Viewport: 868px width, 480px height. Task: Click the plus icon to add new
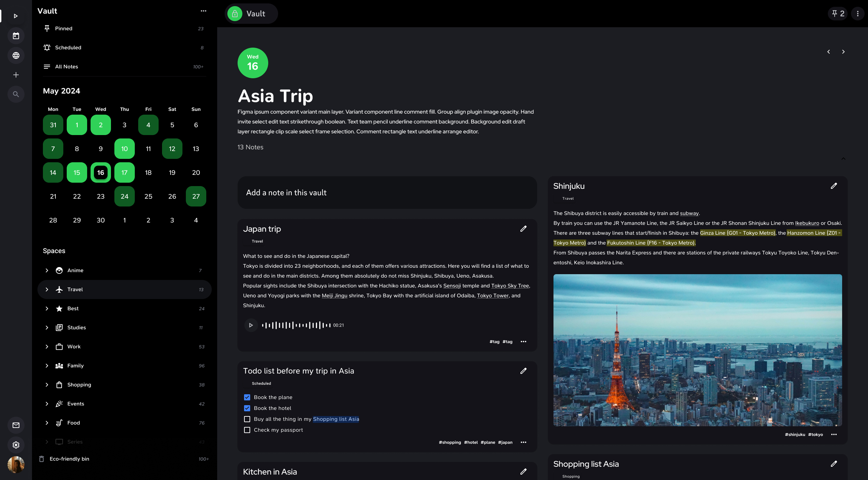click(16, 75)
